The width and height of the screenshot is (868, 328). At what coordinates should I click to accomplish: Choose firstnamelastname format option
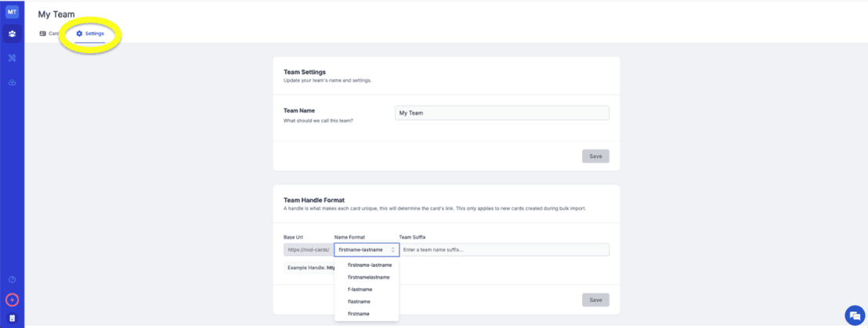click(x=368, y=277)
